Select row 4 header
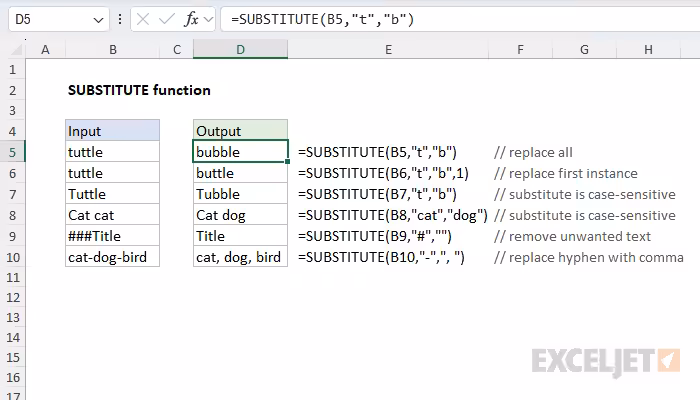Viewport: 700px width, 400px height. click(x=12, y=131)
